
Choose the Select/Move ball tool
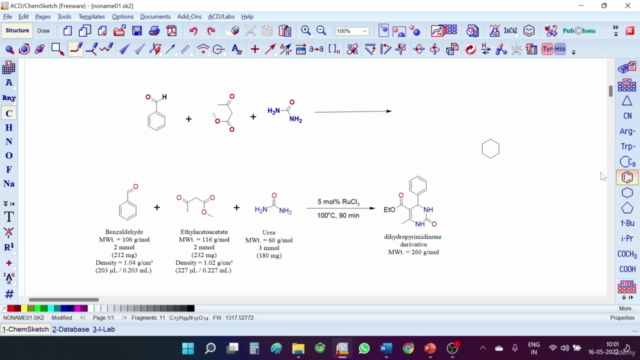click(9, 49)
